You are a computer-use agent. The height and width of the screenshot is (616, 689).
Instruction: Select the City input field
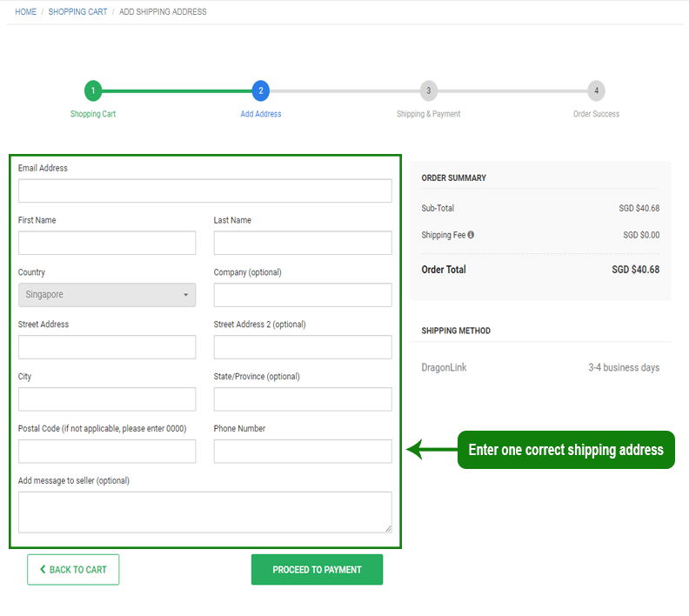pyautogui.click(x=107, y=399)
